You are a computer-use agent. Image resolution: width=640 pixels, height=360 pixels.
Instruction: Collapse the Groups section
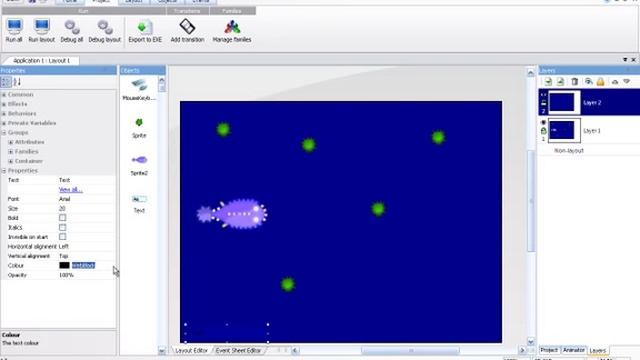(x=4, y=133)
